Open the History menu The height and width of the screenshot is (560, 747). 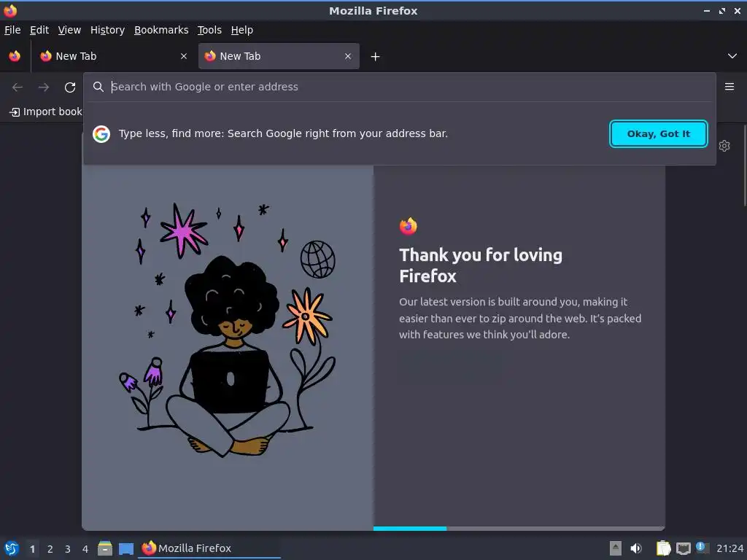point(107,30)
